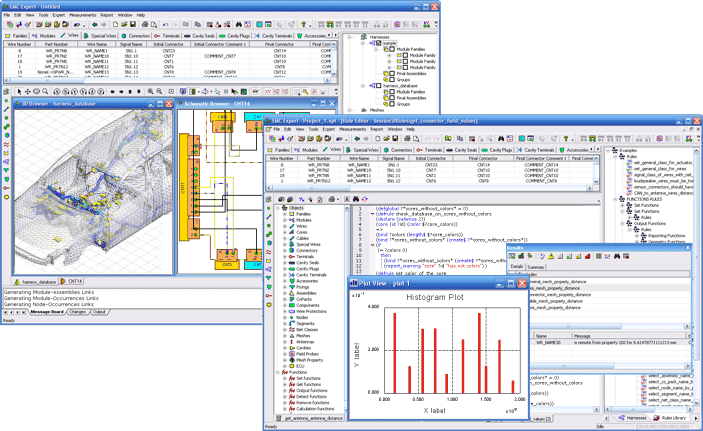This screenshot has height=431, width=703.
Task: Toggle Module Families checkbox under harness_database
Action: click(392, 91)
